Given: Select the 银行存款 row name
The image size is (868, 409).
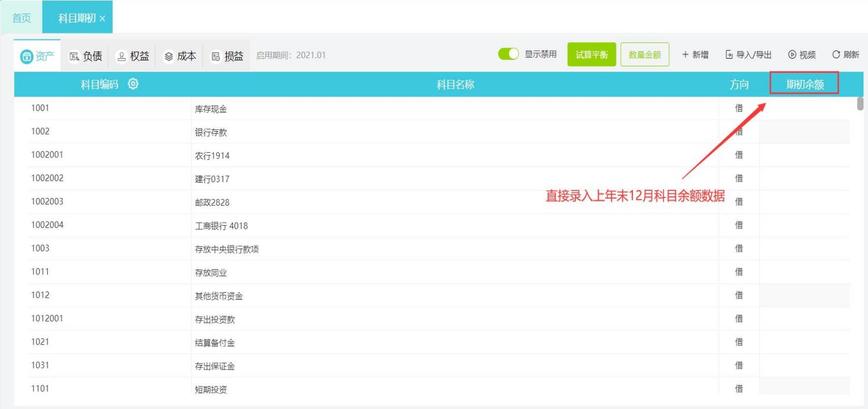Looking at the screenshot, I should (x=210, y=133).
